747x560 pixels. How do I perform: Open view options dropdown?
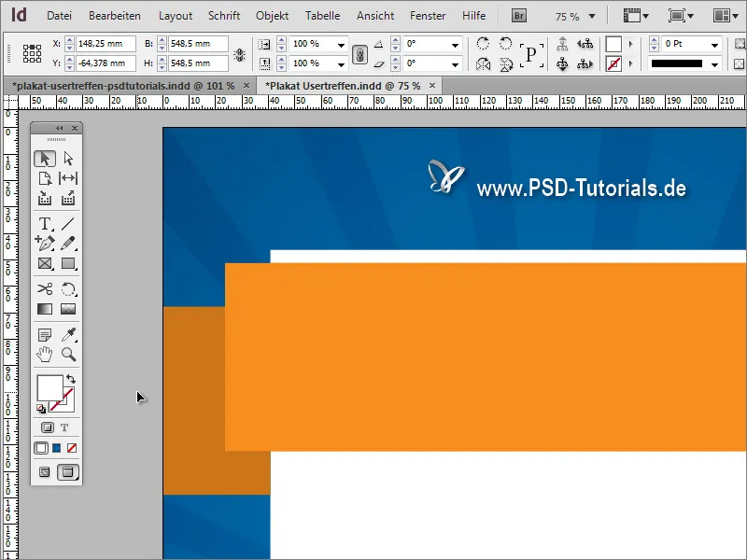636,16
